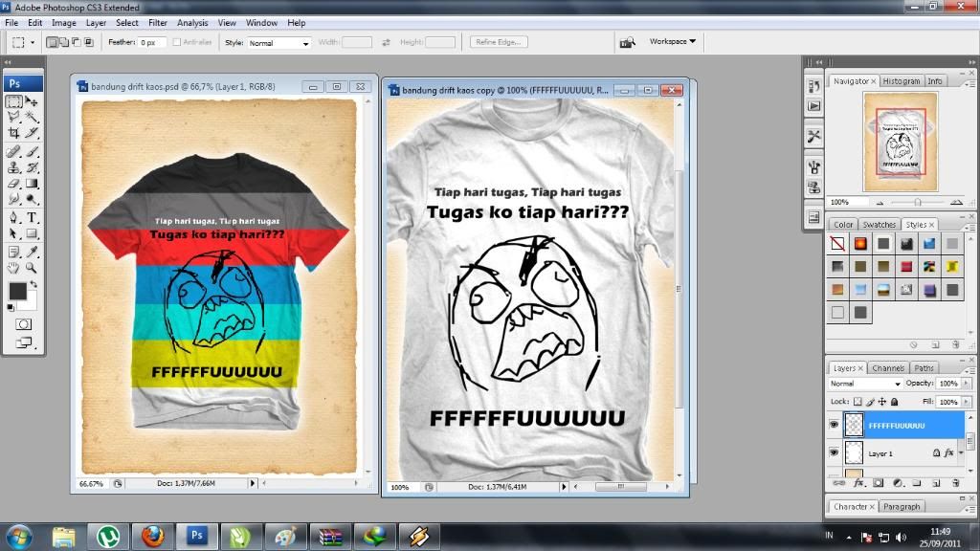
Task: Hide the FFFFFFUUUUUU layer
Action: pyautogui.click(x=834, y=425)
